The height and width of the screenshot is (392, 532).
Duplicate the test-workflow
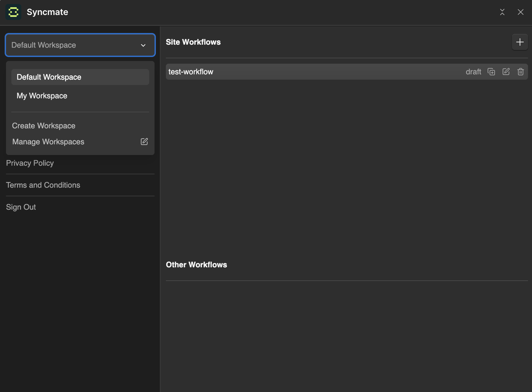491,72
